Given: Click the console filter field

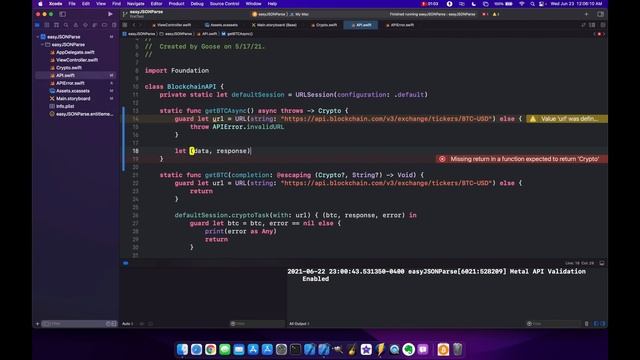Looking at the screenshot, I should [x=553, y=324].
